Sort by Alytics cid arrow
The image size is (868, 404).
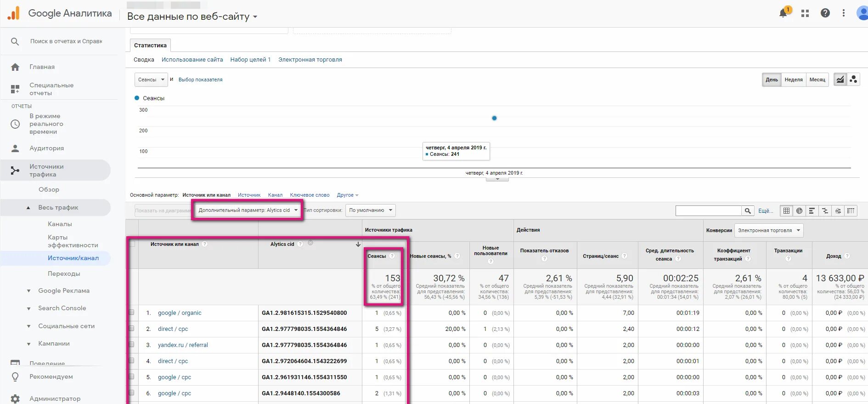pyautogui.click(x=358, y=245)
